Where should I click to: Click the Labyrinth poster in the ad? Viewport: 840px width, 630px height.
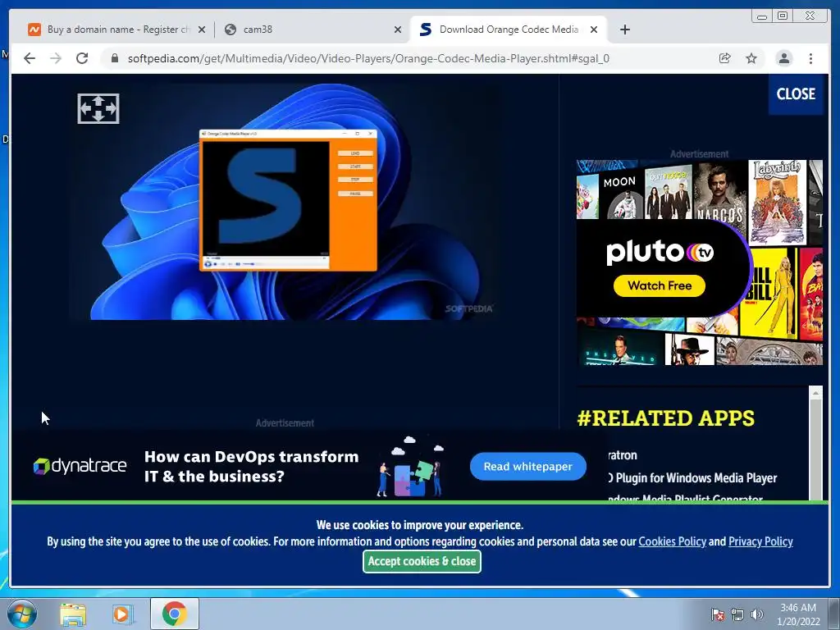coord(777,203)
